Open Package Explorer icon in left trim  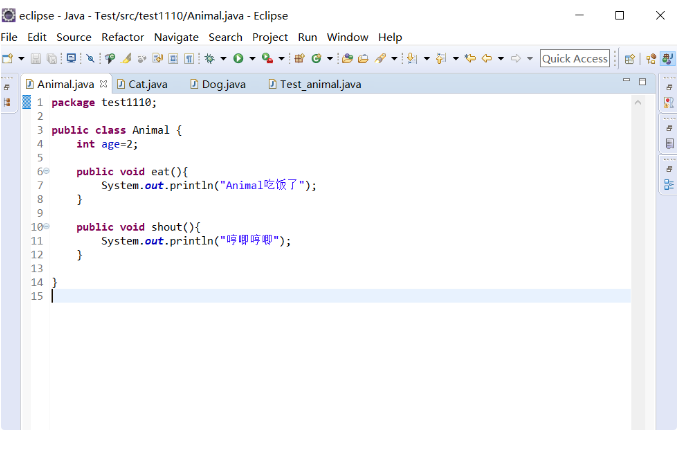click(7, 102)
